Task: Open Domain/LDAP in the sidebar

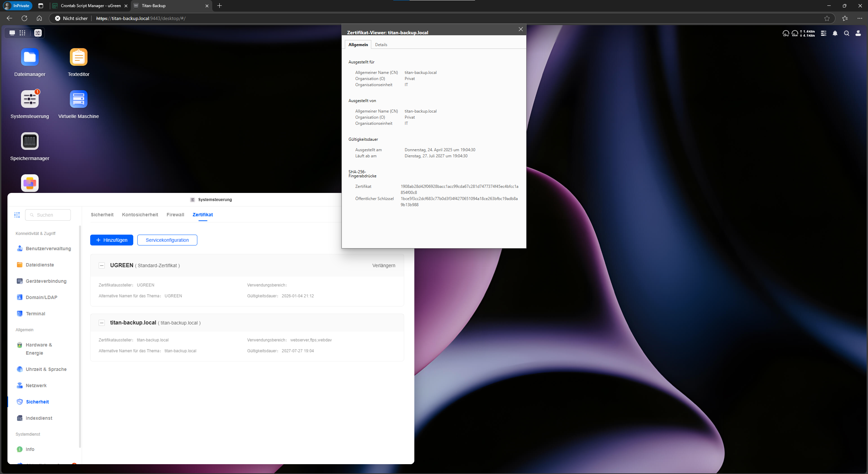Action: click(x=37, y=297)
